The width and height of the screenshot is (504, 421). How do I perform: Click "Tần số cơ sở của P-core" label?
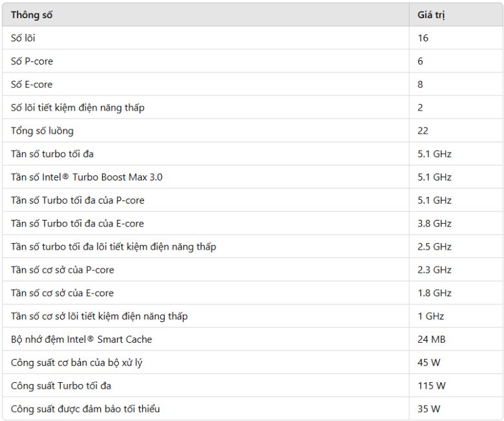63,270
